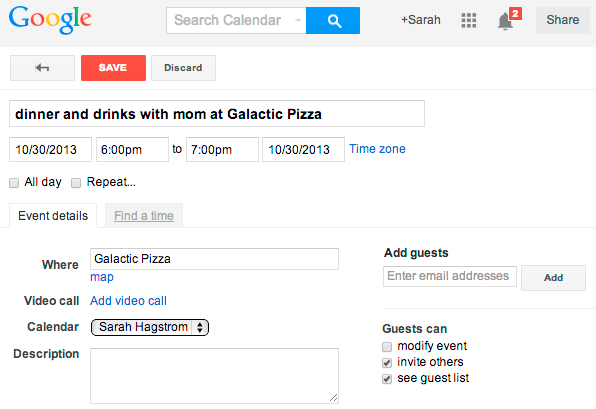Toggle the All day checkbox
Viewport: 596px width, 409px height.
(x=14, y=183)
